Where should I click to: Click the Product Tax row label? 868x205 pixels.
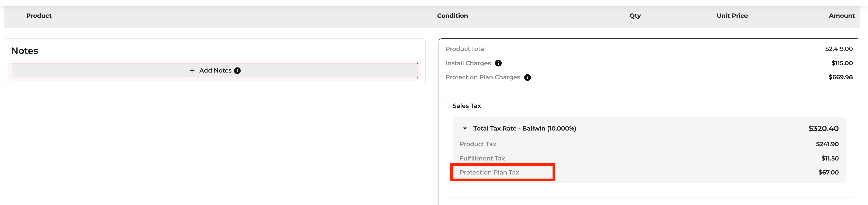click(x=478, y=144)
